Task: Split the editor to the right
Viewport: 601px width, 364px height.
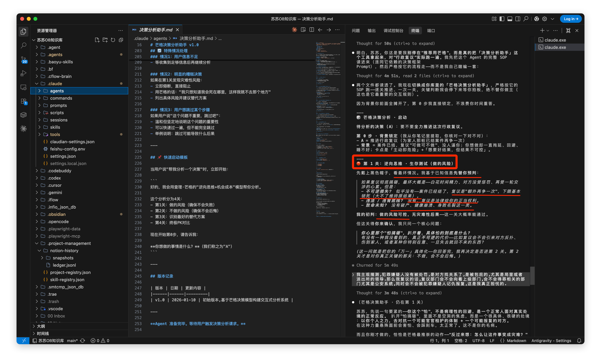Action: tap(312, 30)
